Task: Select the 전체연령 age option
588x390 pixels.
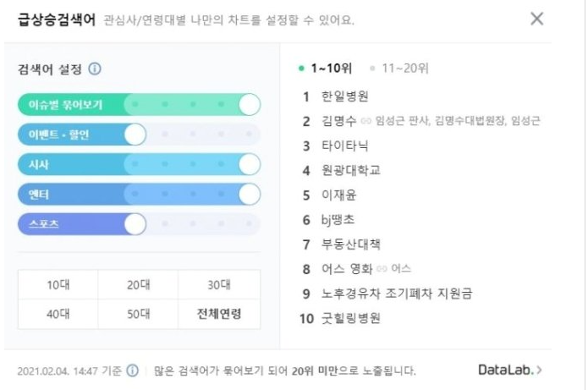Action: (219, 314)
